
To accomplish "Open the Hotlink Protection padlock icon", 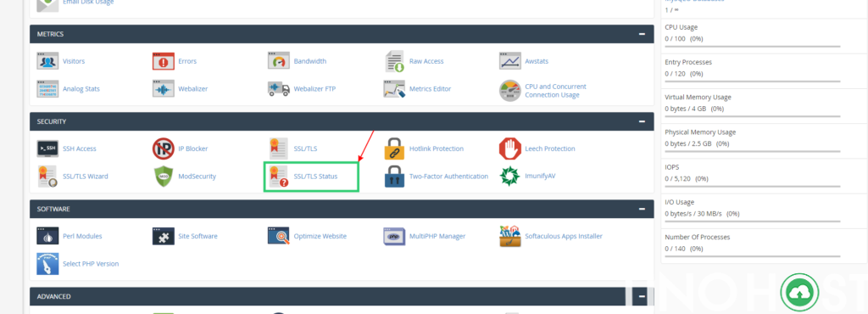I will click(394, 149).
